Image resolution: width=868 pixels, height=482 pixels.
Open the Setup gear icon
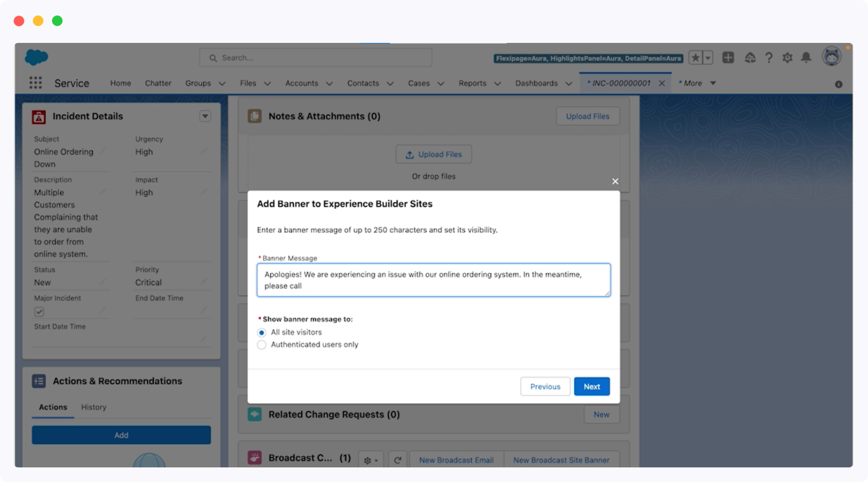(787, 57)
